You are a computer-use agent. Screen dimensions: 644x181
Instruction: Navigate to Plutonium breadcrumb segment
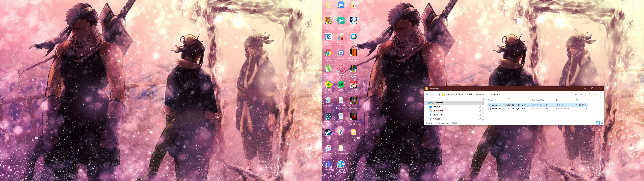click(480, 94)
